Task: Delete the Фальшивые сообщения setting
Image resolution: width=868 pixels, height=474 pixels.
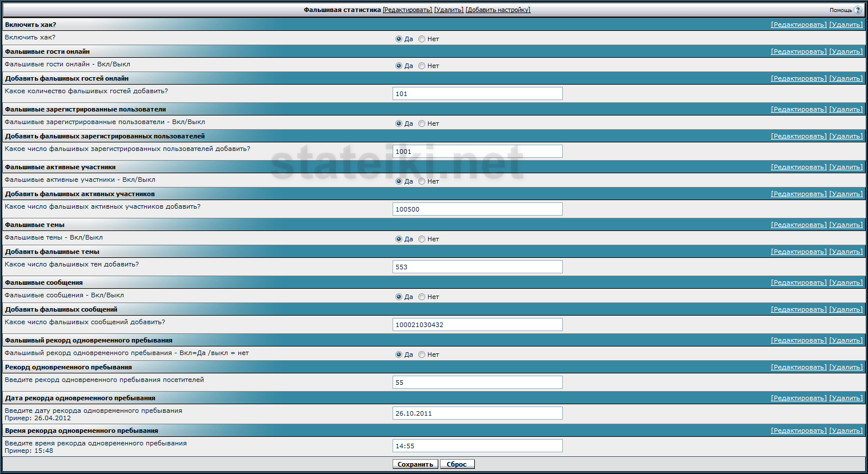Action: (846, 282)
